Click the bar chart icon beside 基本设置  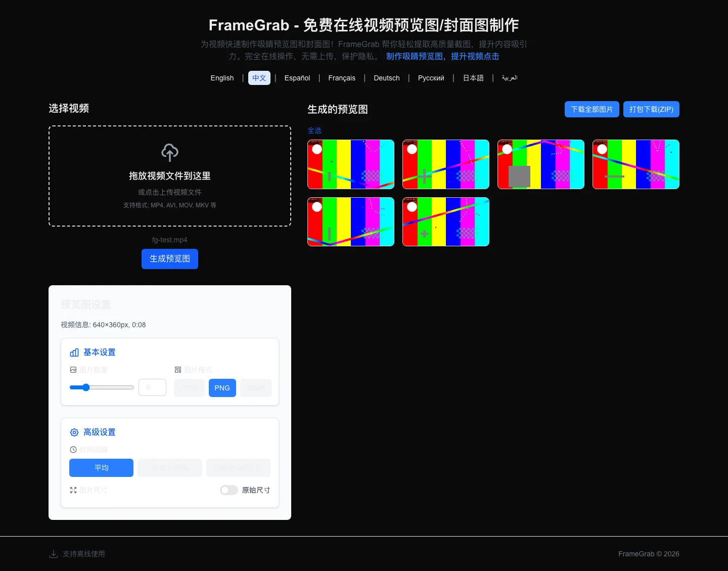click(x=74, y=353)
